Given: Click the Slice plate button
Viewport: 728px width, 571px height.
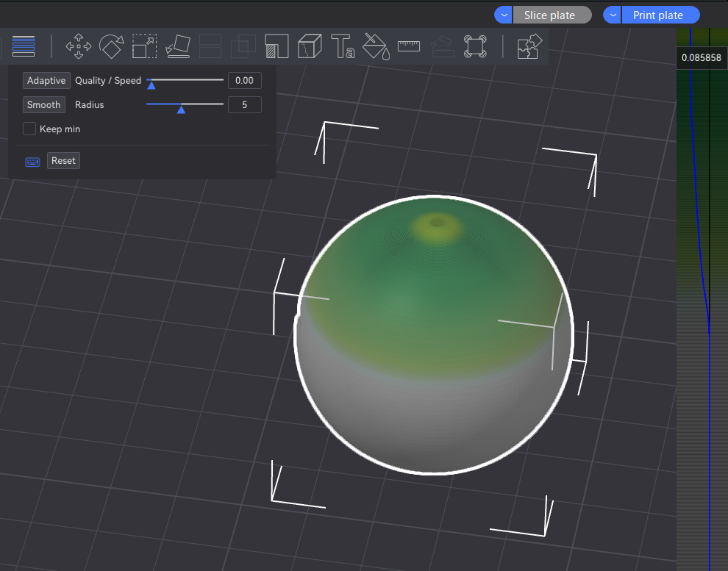Looking at the screenshot, I should (553, 14).
